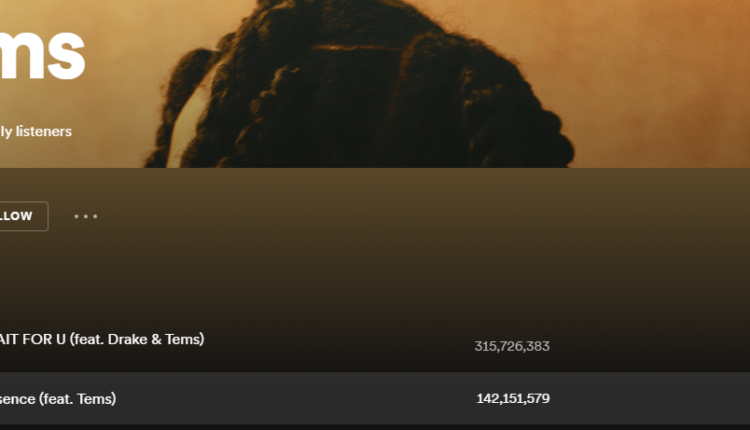The width and height of the screenshot is (750, 430).
Task: Select the WAIT FOR U track title
Action: point(102,339)
